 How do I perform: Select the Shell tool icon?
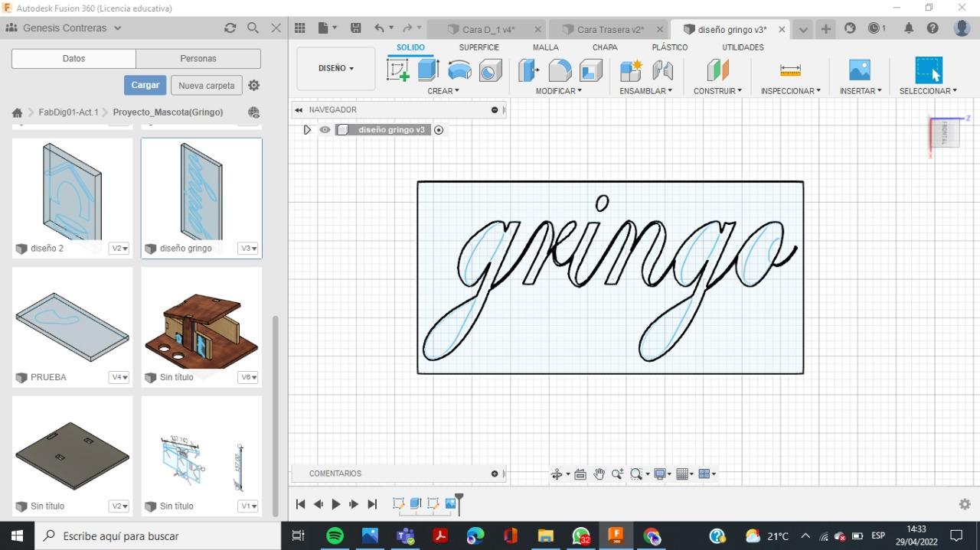pyautogui.click(x=590, y=70)
